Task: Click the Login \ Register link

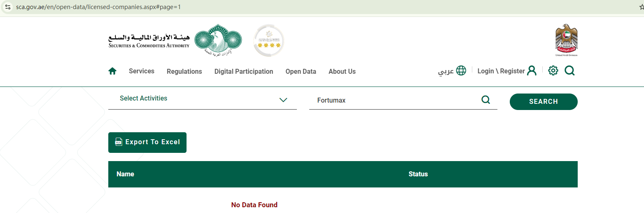Action: (x=501, y=71)
